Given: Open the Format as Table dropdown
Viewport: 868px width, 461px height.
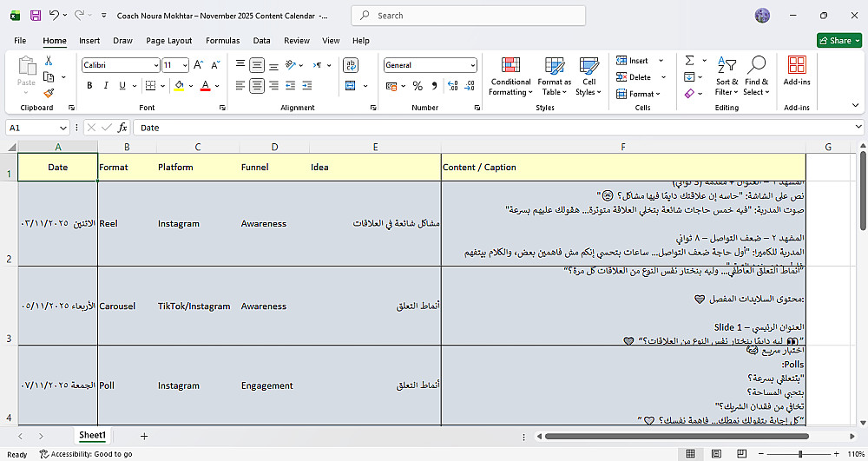Looking at the screenshot, I should pyautogui.click(x=554, y=76).
